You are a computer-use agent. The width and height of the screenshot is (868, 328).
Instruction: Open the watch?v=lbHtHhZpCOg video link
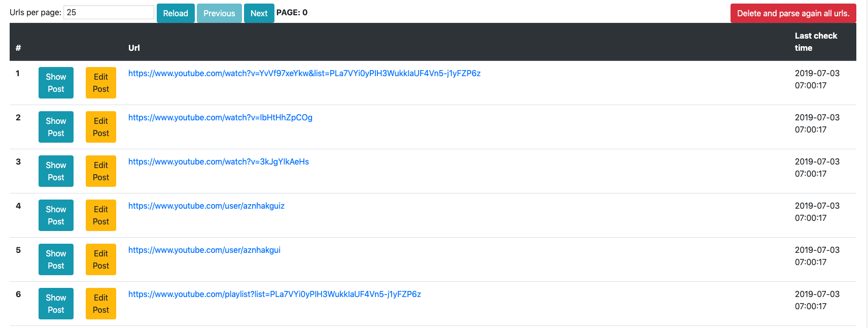(220, 117)
